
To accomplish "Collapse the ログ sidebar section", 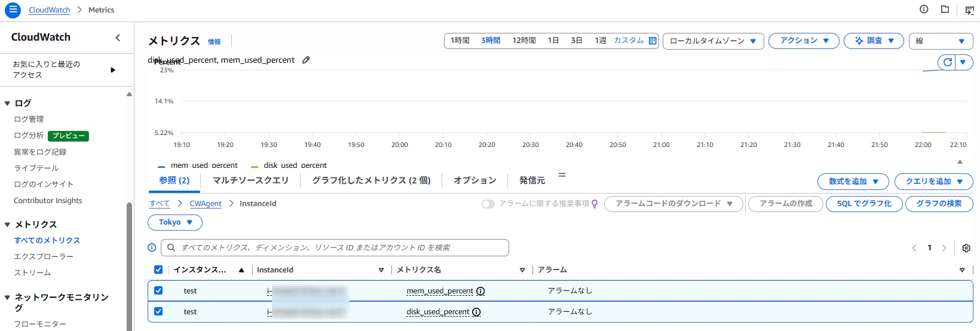I will [7, 103].
